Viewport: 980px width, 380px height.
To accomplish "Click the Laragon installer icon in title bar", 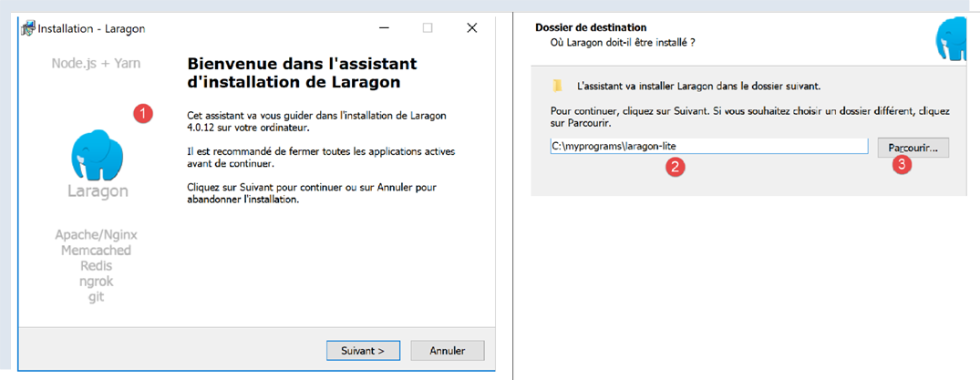I will 27,28.
